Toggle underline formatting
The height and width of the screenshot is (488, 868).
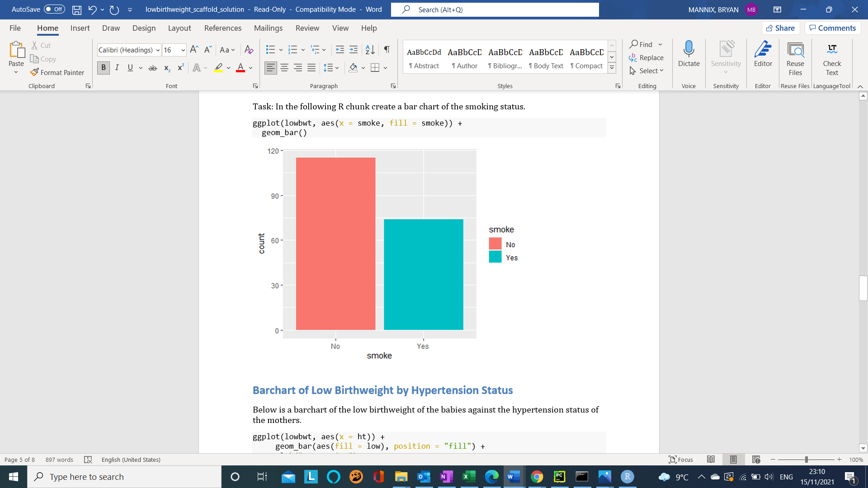pos(130,68)
